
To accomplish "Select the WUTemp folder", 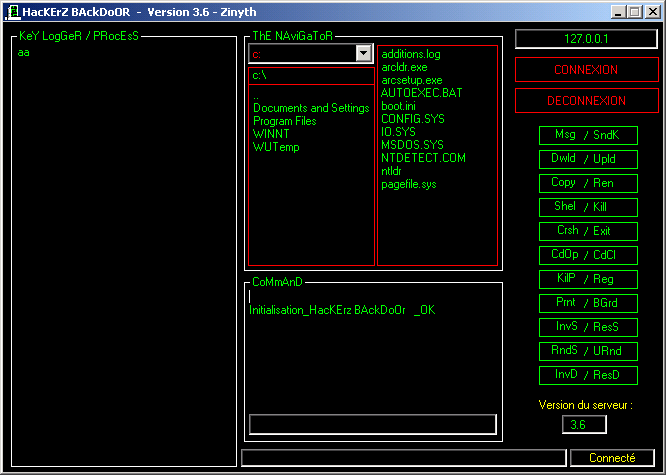I will [x=276, y=147].
